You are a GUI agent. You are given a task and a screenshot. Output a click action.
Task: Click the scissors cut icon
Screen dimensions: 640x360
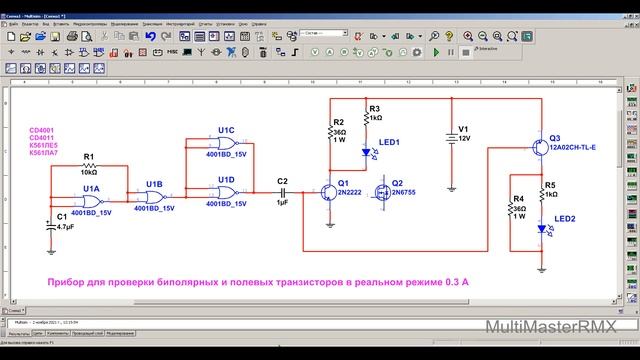point(104,37)
